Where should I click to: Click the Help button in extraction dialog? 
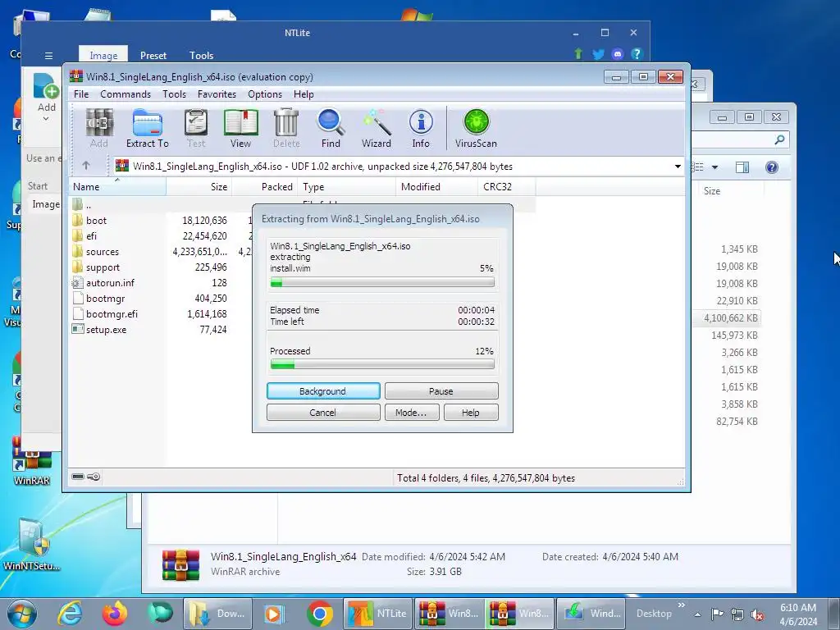471,413
